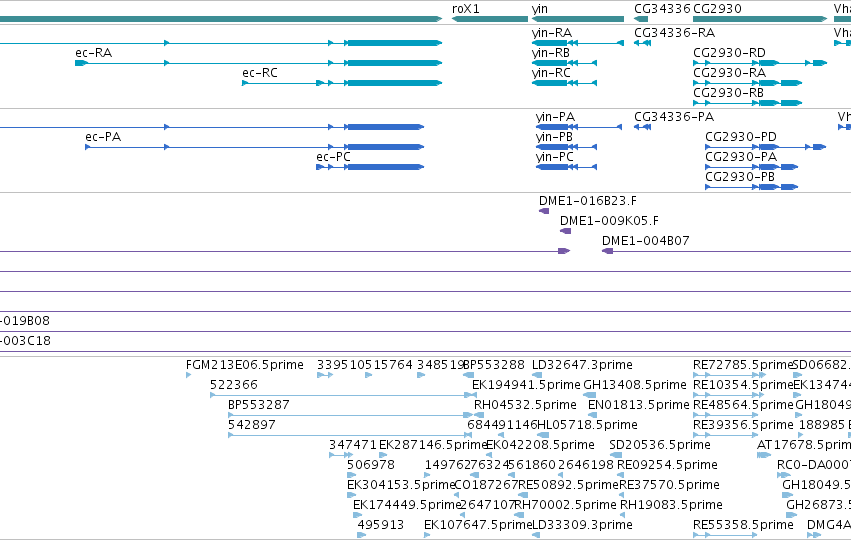Image resolution: width=851 pixels, height=540 pixels.
Task: Click EST RH70002.5prime
Action: [518, 516]
